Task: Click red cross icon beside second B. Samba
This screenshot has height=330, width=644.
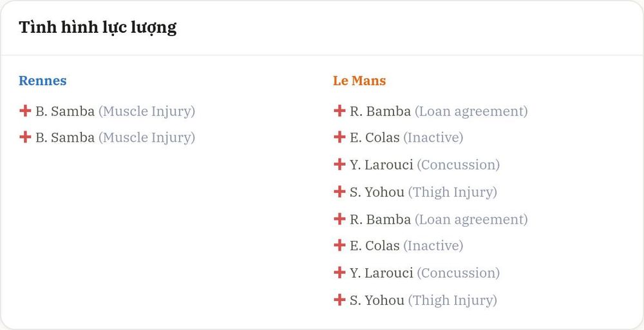Action: pos(25,137)
